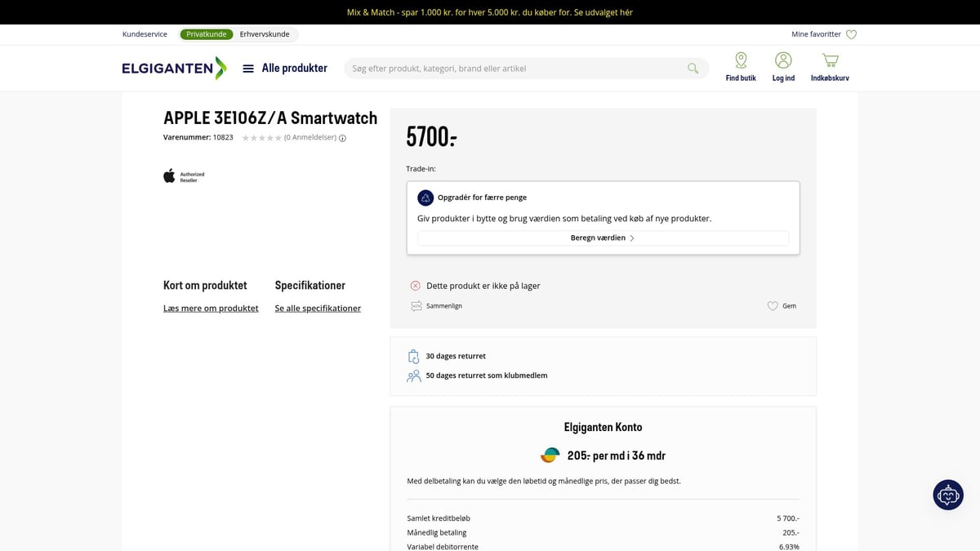Open the chat assistant bubble
This screenshot has width=980, height=551.
coord(947,495)
